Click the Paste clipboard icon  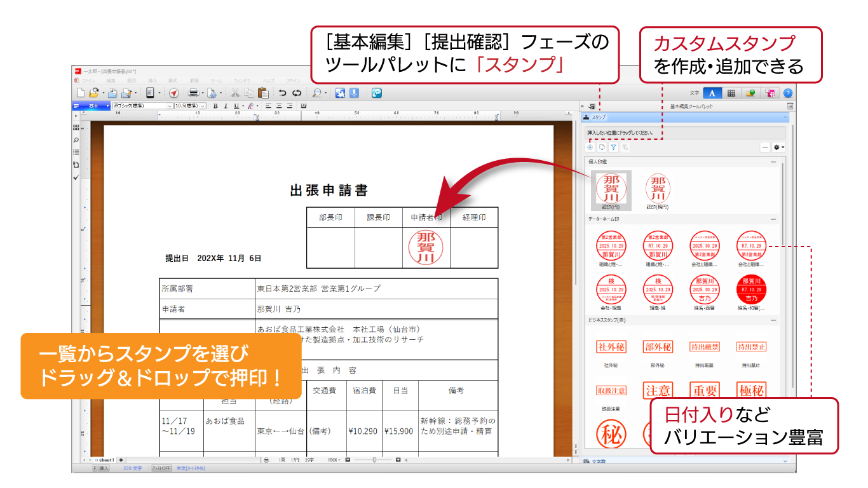[262, 93]
